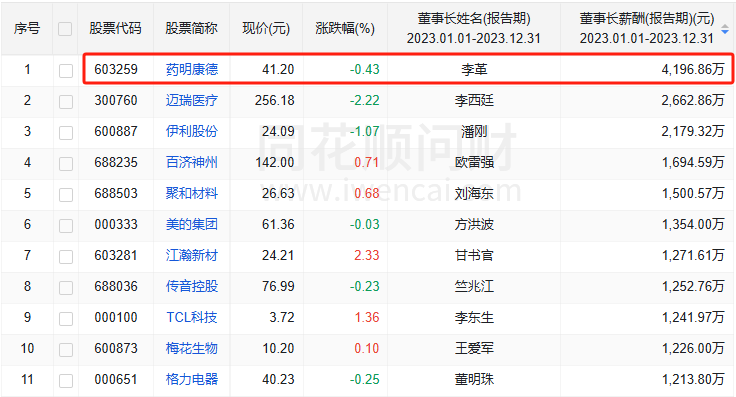The width and height of the screenshot is (736, 397).
Task: Click chairman name 欧雷强
Action: (x=474, y=162)
